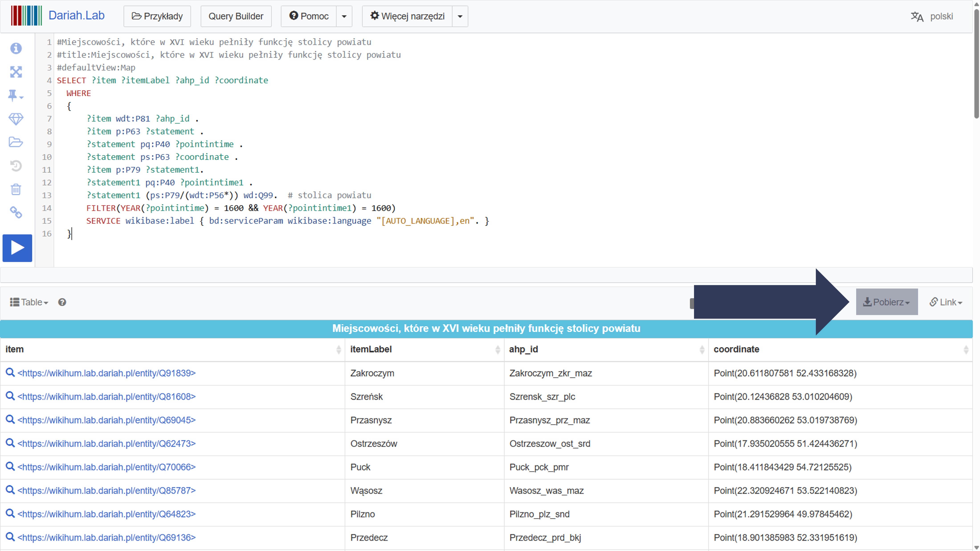Click the info icon in left sidebar
980x551 pixels.
coord(16,48)
